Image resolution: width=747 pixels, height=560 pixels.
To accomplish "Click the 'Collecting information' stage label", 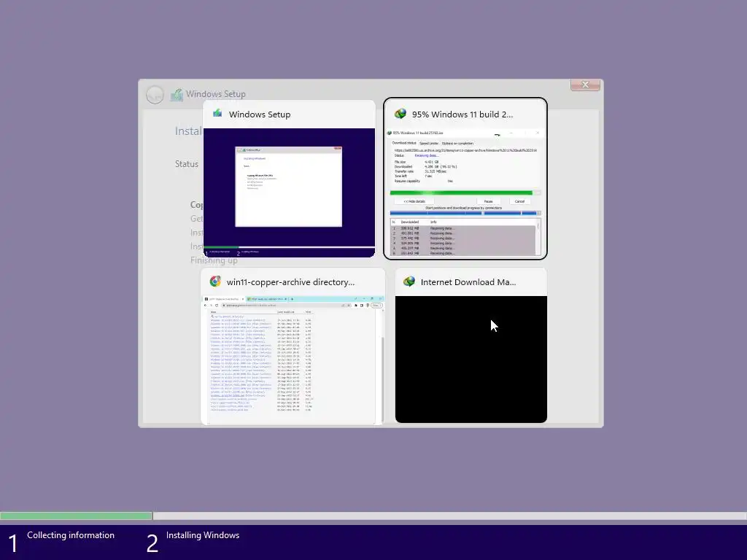I will [71, 535].
